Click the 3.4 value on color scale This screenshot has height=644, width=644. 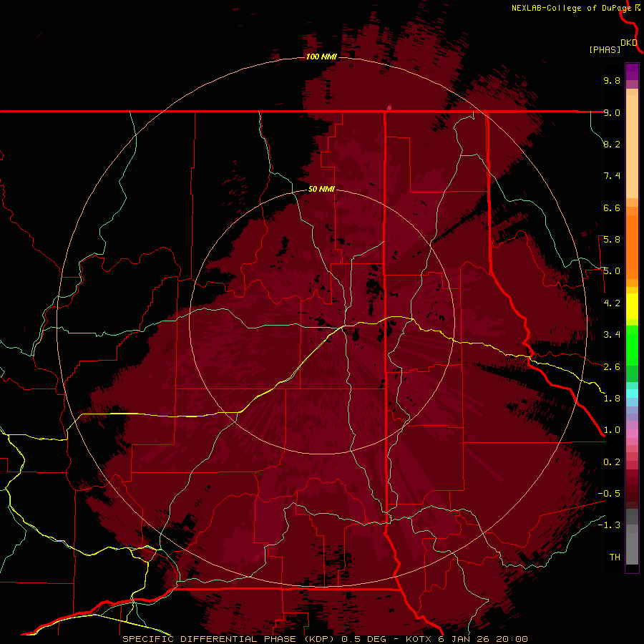click(612, 335)
